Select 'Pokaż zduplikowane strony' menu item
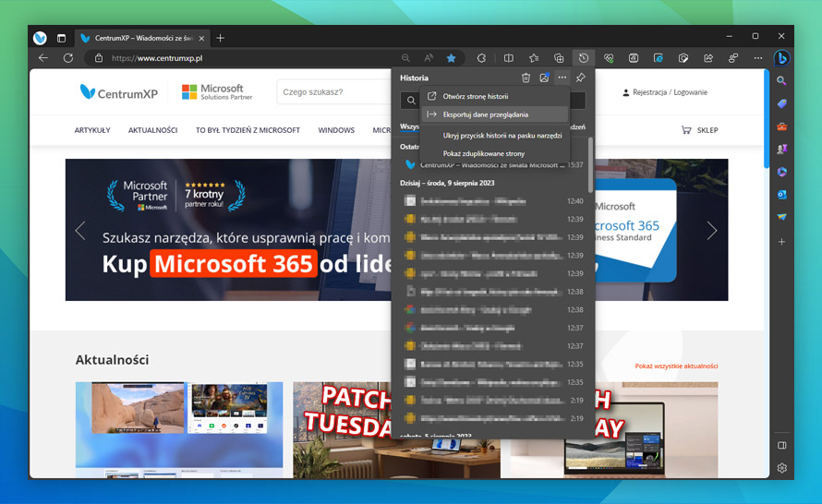 [494, 153]
